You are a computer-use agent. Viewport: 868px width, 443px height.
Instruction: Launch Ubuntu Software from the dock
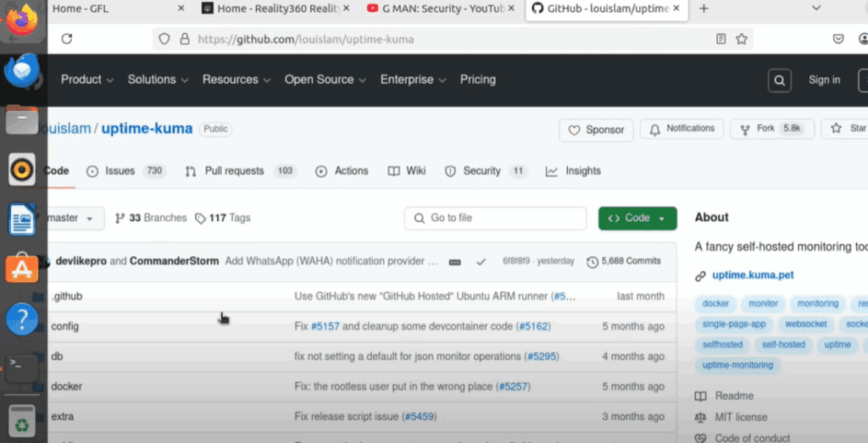22,269
